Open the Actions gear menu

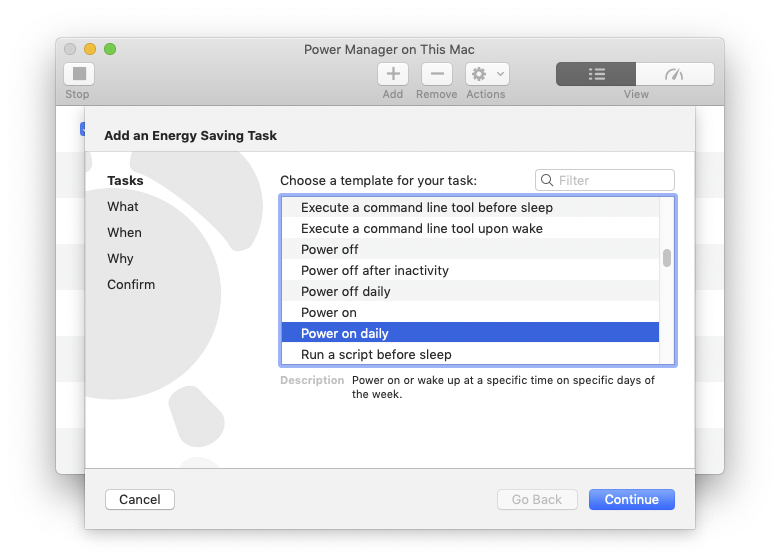(x=487, y=74)
